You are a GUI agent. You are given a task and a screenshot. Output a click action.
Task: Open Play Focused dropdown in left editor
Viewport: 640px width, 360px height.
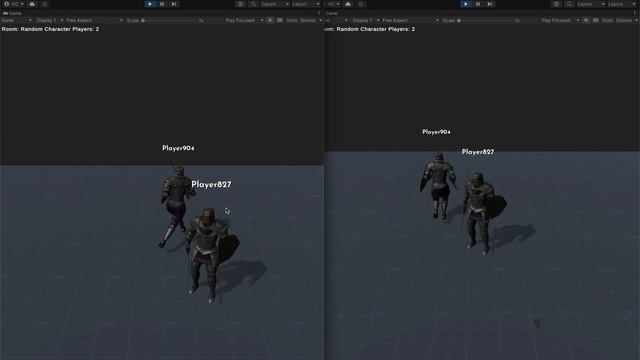point(244,20)
